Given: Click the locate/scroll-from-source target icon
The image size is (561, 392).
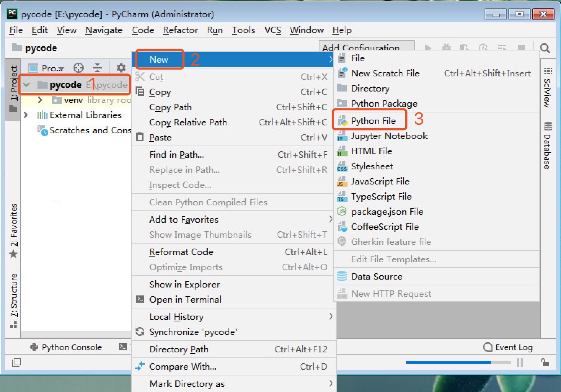Looking at the screenshot, I should (78, 68).
